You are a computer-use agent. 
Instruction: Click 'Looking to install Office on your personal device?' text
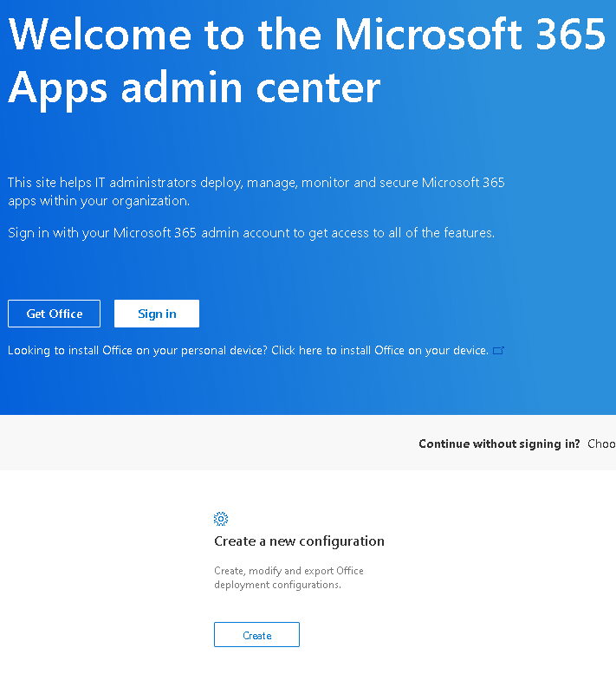[x=138, y=351]
